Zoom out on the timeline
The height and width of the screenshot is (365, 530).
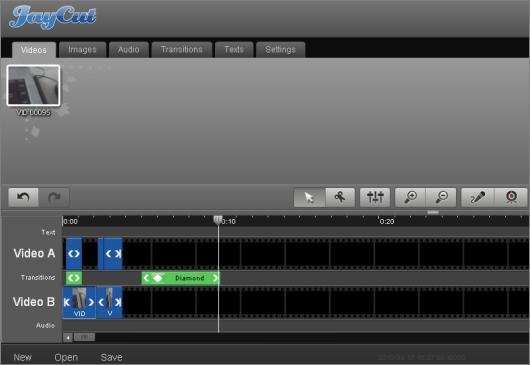[x=441, y=197]
